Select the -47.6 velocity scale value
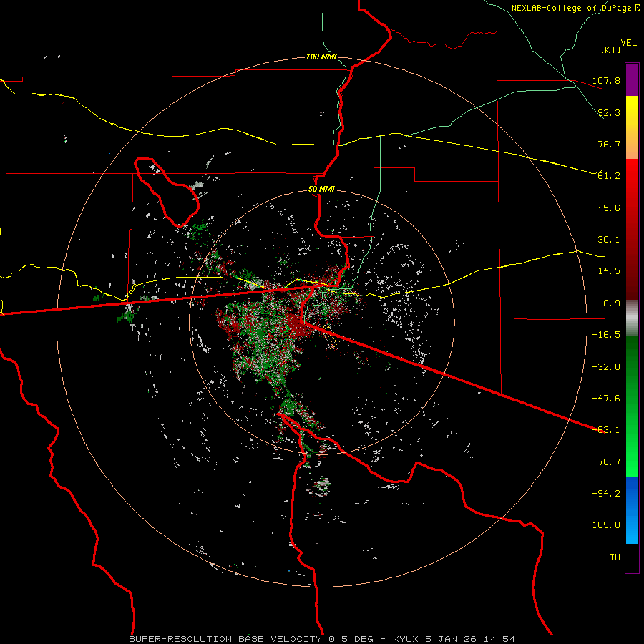Image resolution: width=644 pixels, height=644 pixels. (x=606, y=399)
